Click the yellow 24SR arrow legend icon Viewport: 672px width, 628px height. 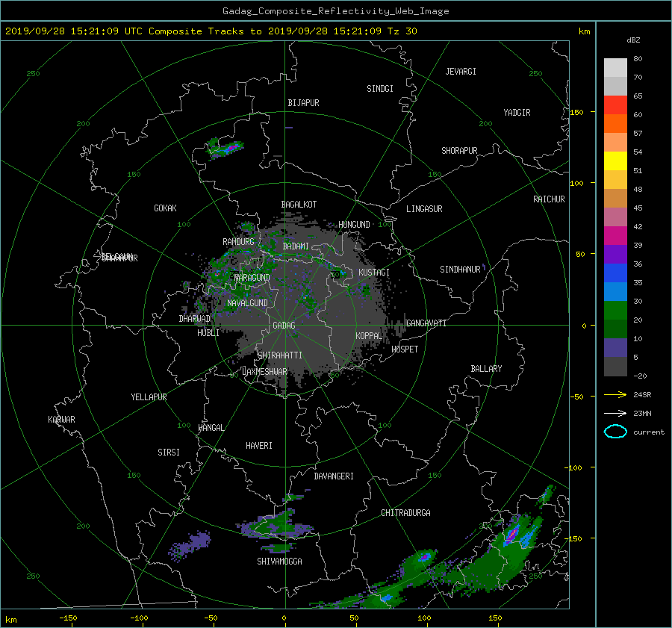615,394
